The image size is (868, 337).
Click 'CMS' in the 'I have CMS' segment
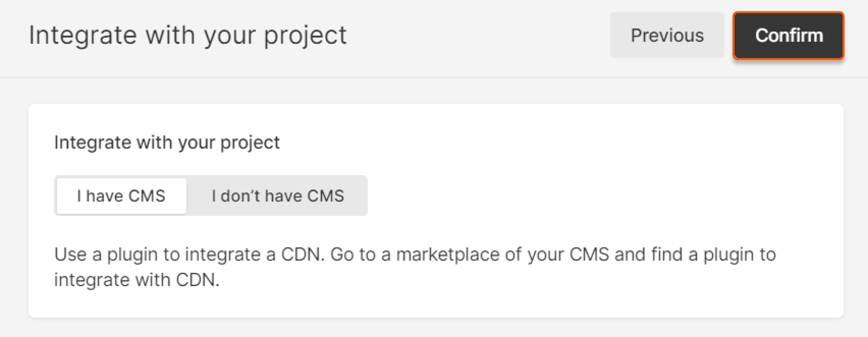pos(147,196)
